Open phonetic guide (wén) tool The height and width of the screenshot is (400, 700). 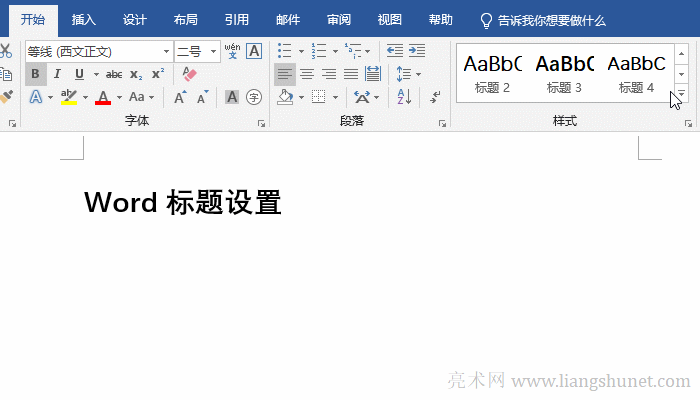(x=232, y=51)
